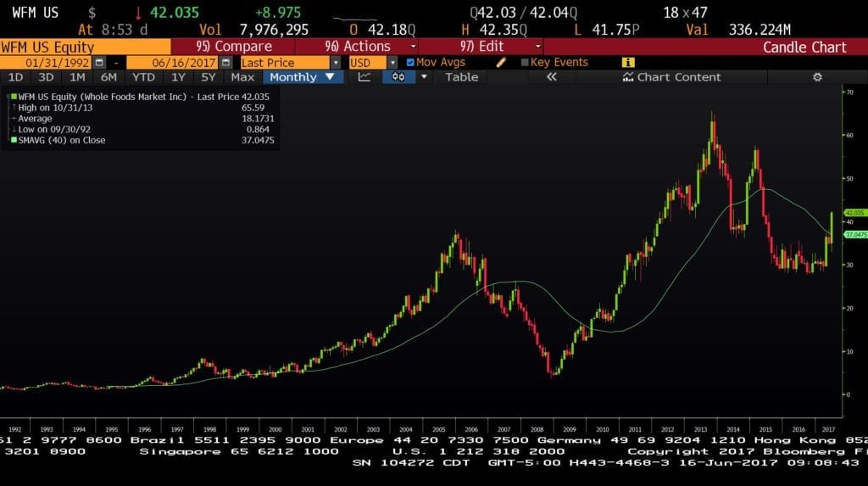Click the Last Price 42.035 axis label
Viewport: 868px width, 486px height.
coord(855,213)
